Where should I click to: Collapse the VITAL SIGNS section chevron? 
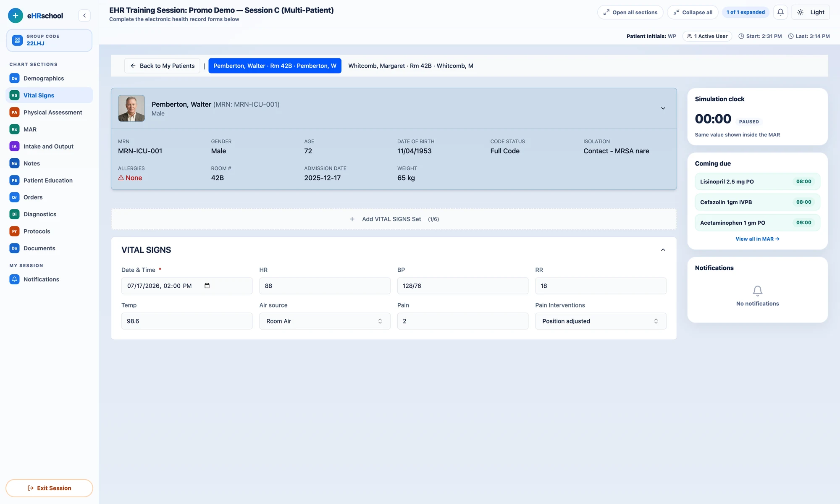(x=663, y=250)
